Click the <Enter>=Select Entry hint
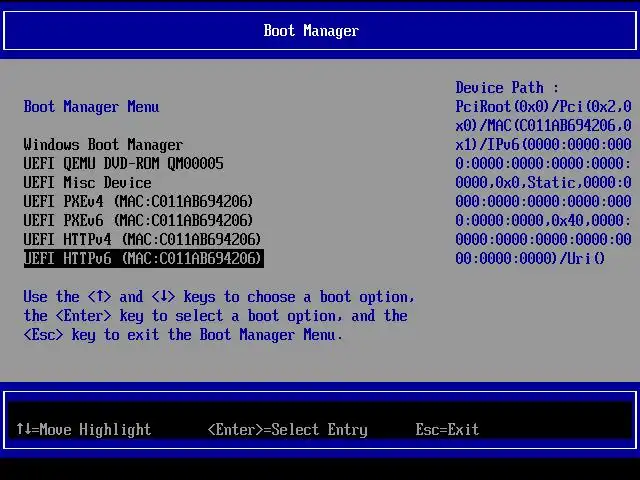The height and width of the screenshot is (480, 640). [x=287, y=429]
